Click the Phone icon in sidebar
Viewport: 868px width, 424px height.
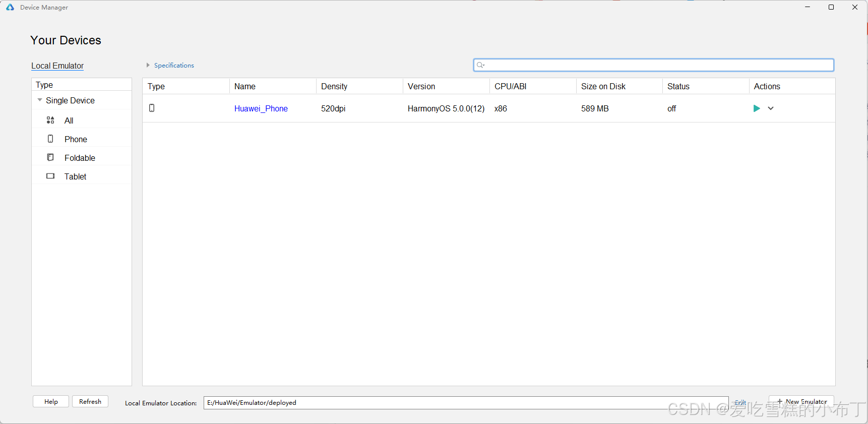pos(50,139)
